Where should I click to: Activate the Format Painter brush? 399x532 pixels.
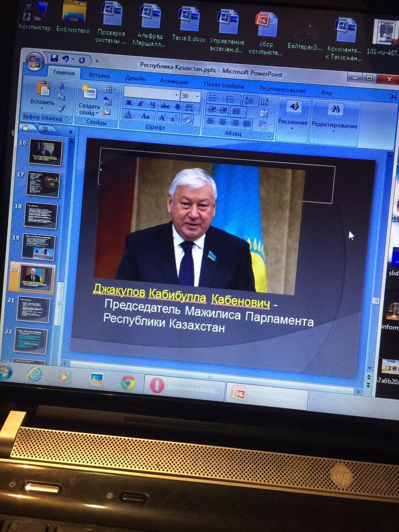(61, 109)
